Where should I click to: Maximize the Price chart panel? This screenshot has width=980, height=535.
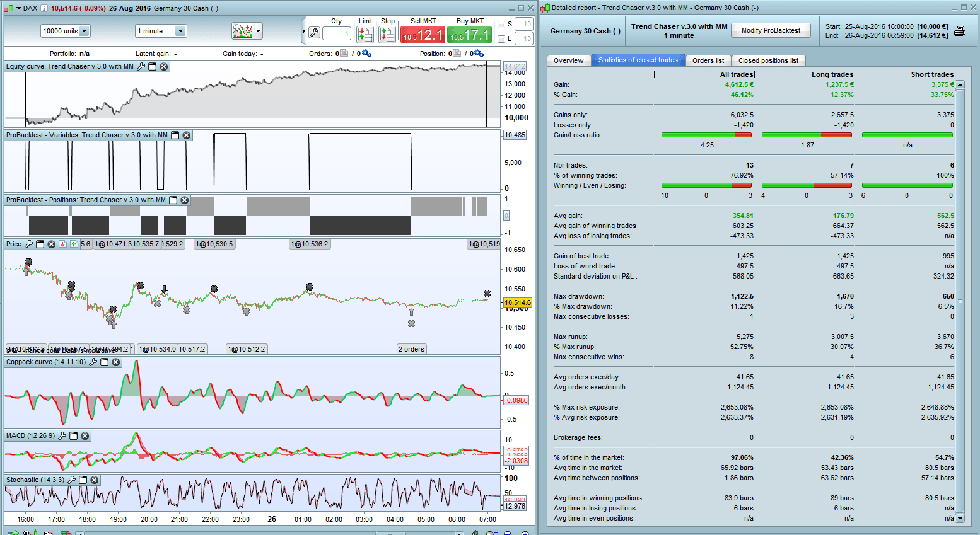pyautogui.click(x=40, y=244)
